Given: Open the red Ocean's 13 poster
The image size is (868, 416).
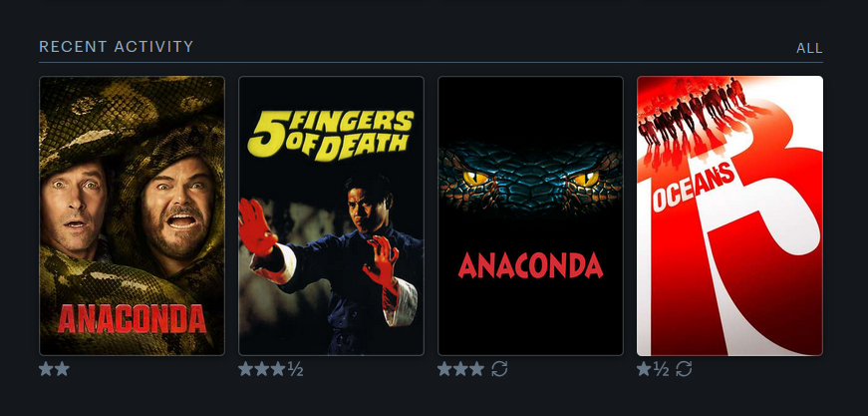Looking at the screenshot, I should [729, 215].
